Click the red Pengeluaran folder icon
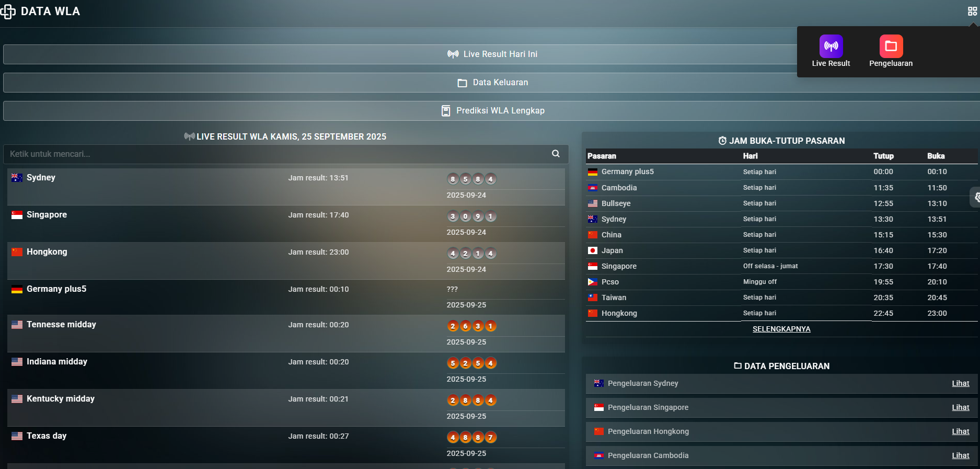Image resolution: width=980 pixels, height=469 pixels. coord(891,47)
